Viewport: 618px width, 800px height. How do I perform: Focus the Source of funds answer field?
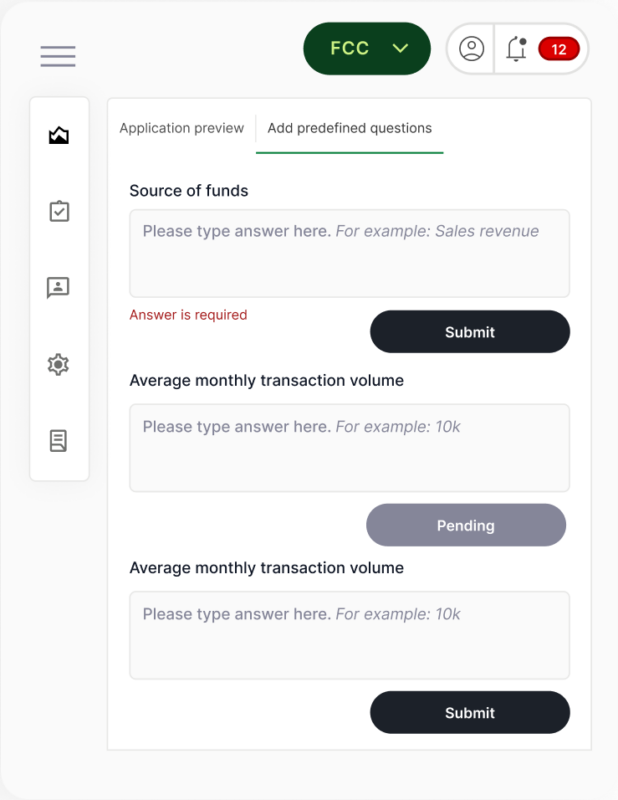(349, 253)
